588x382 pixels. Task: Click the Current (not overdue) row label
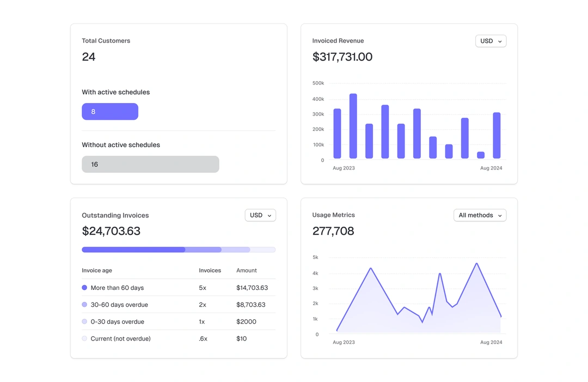pyautogui.click(x=121, y=338)
